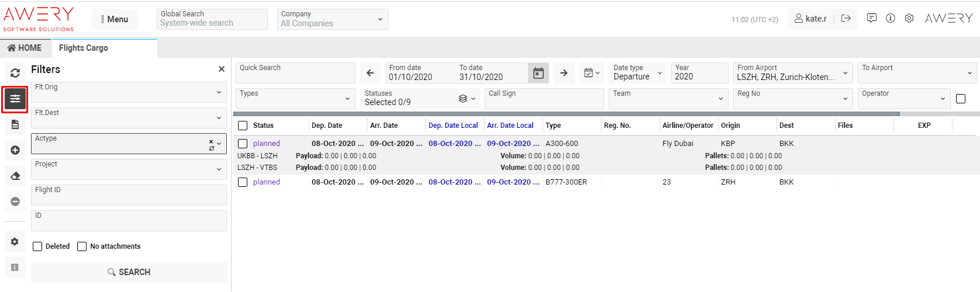
Task: Open the calendar date picker icon
Action: 538,73
